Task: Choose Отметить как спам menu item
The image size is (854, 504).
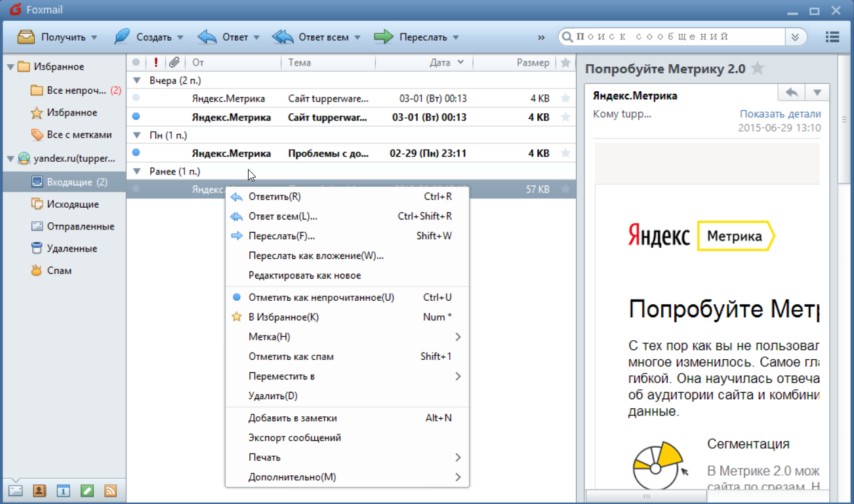Action: (x=348, y=357)
